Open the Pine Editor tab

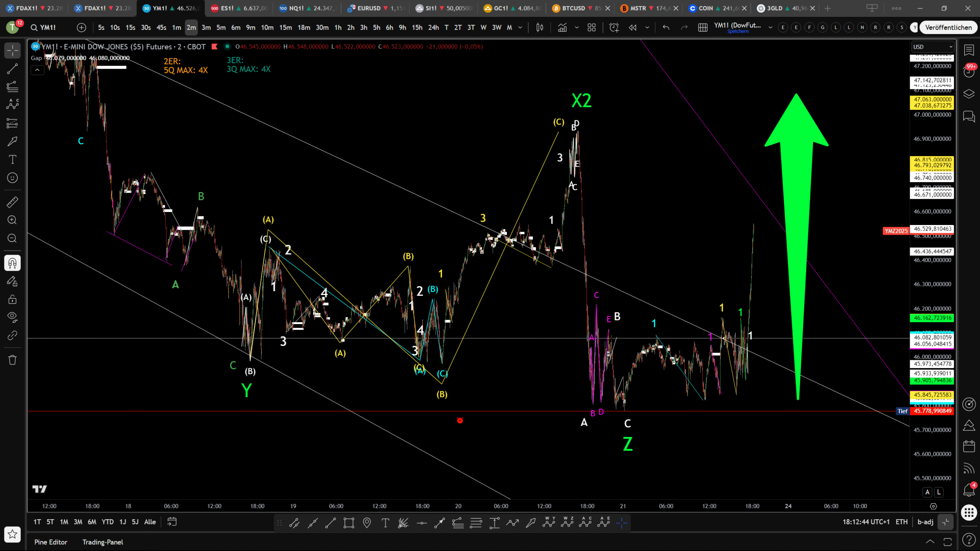51,542
